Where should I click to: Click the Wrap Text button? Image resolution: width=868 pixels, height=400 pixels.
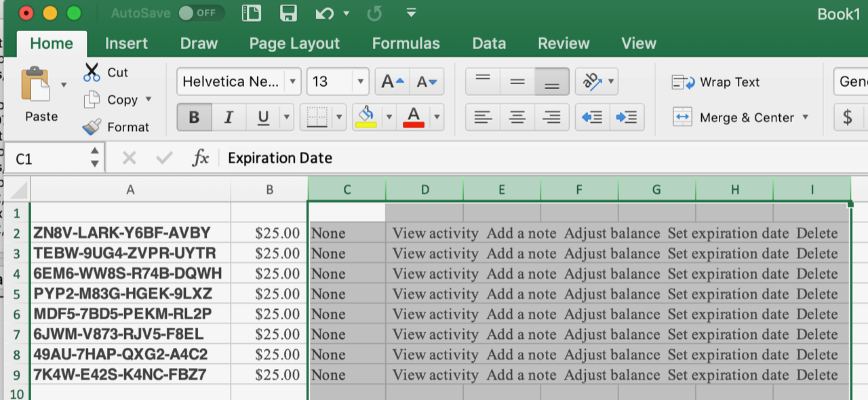coord(716,82)
